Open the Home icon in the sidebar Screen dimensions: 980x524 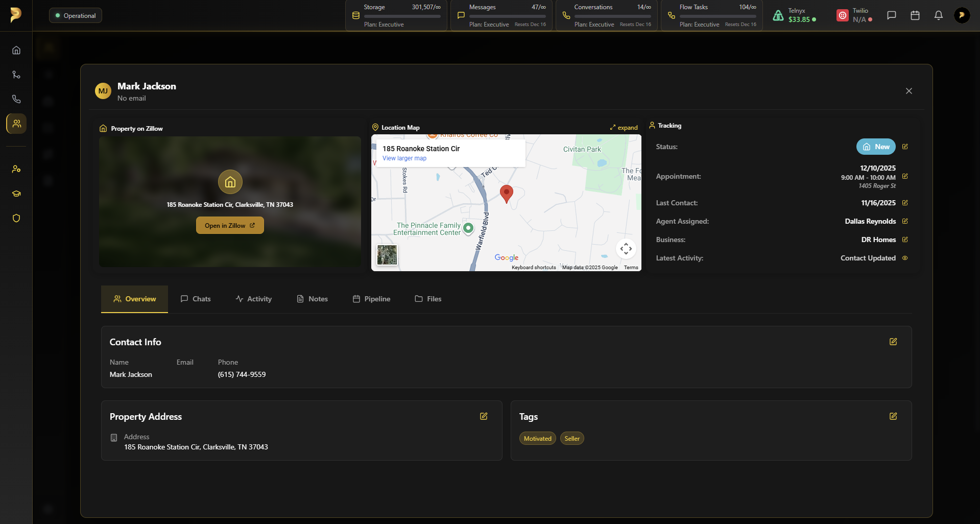(x=16, y=50)
